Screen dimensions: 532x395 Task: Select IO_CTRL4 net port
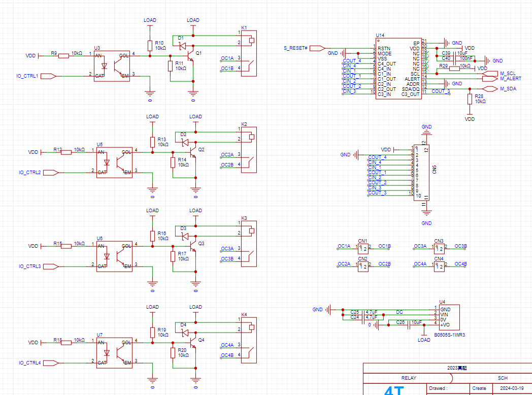click(51, 363)
